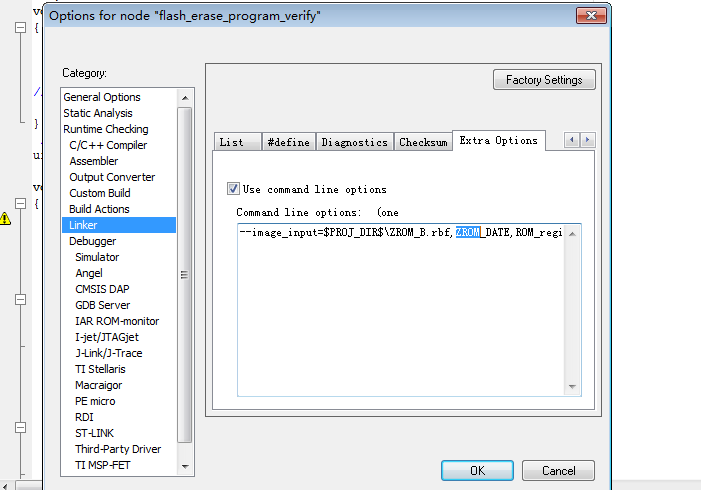Click the yellow warning icon in editor margin

[5, 218]
